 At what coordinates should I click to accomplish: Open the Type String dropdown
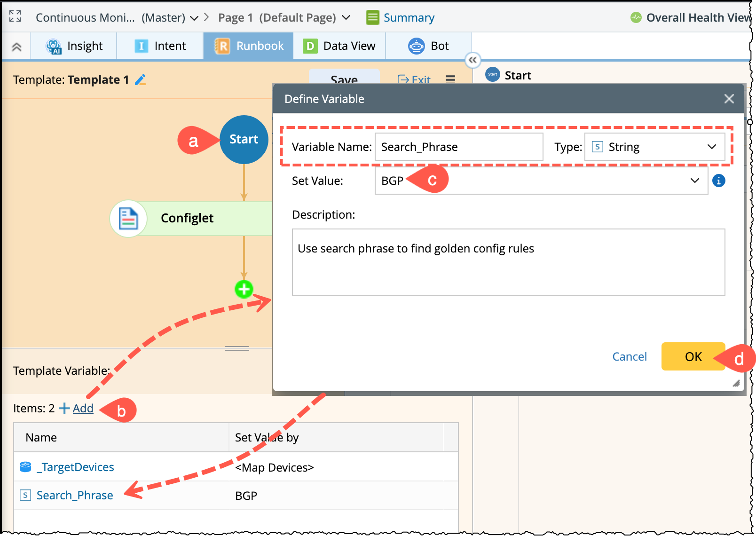654,147
